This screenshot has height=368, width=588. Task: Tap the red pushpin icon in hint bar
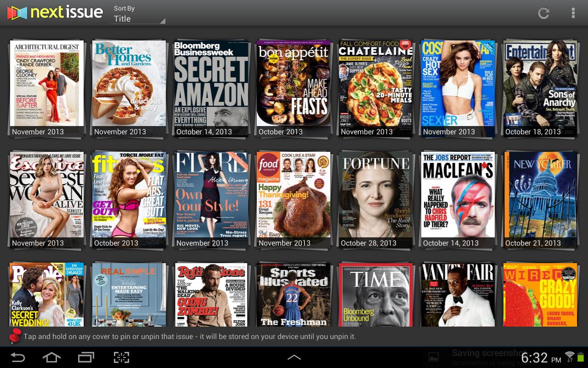(x=15, y=336)
